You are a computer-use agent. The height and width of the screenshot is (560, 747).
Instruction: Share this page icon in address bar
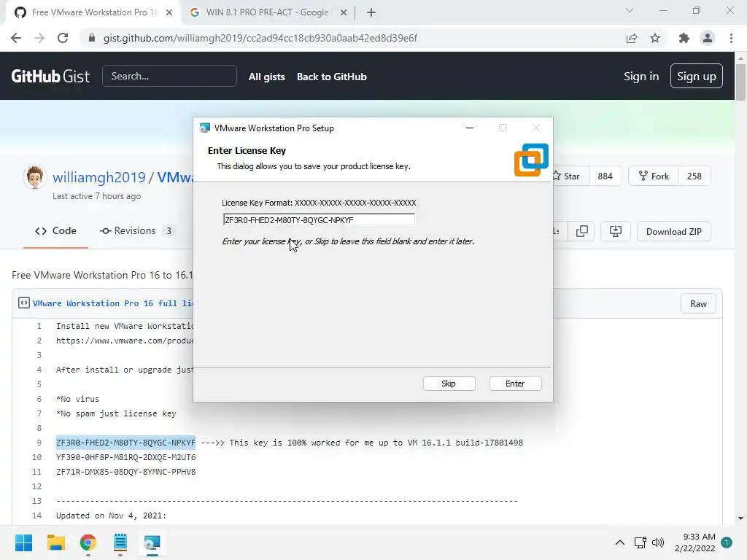coord(632,38)
